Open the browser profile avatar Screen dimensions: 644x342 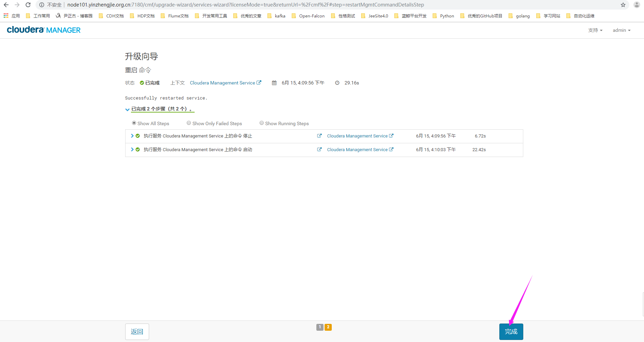point(636,5)
